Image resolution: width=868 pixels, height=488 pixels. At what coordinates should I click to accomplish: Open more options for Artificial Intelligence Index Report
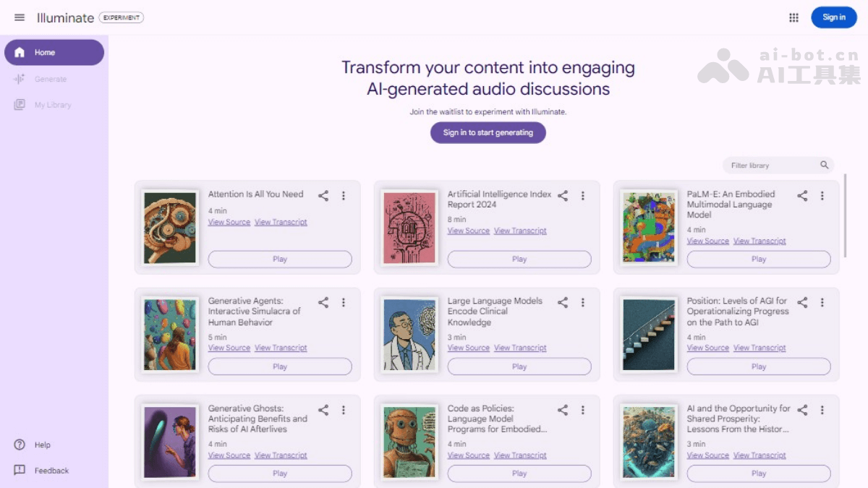coord(583,195)
